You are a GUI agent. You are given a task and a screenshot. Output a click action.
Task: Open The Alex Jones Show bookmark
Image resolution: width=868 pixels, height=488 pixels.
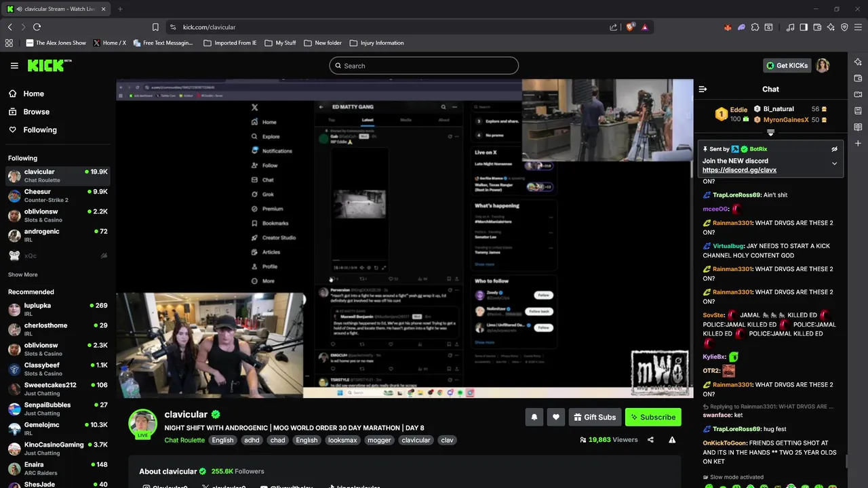[x=56, y=43]
